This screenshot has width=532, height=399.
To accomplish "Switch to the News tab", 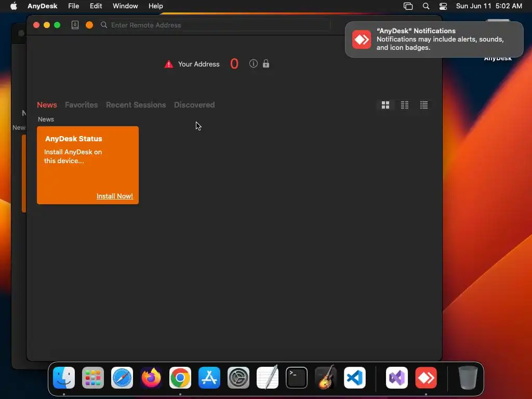I will click(47, 105).
